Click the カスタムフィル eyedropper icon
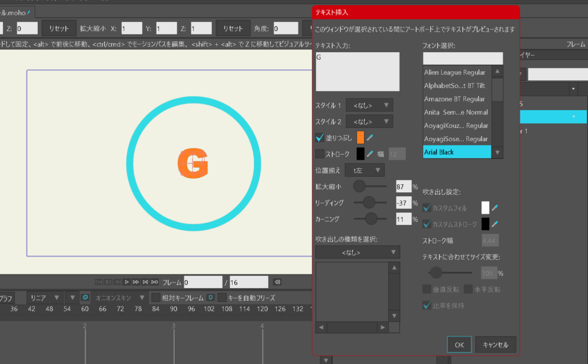 point(495,208)
